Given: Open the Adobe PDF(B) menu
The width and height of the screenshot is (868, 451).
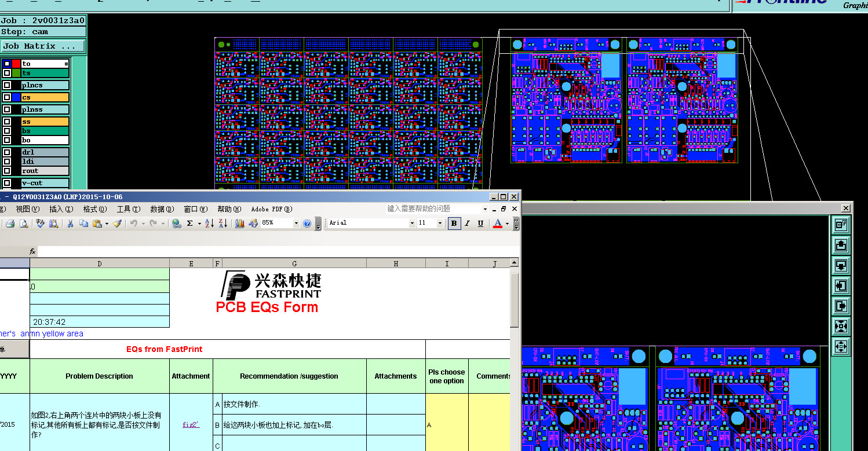Looking at the screenshot, I should click(x=271, y=209).
